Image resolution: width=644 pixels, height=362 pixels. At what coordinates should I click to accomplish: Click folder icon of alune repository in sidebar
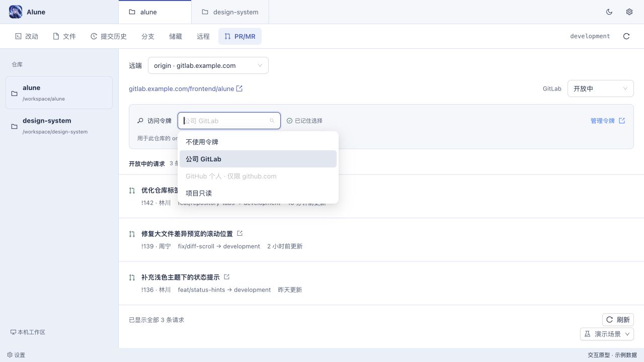(x=15, y=94)
